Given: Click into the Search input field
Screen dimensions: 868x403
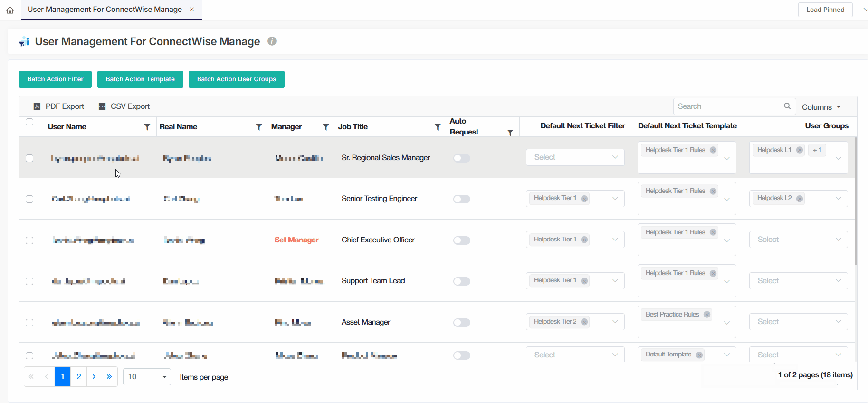Looking at the screenshot, I should pos(725,106).
